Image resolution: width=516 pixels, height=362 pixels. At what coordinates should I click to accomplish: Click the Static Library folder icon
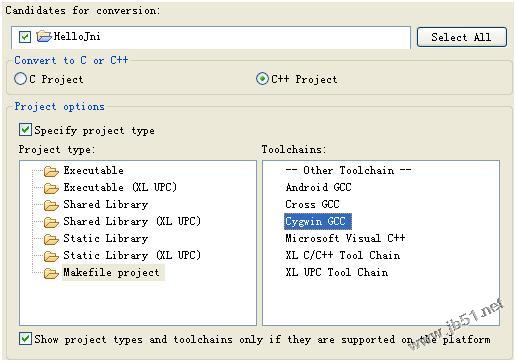(51, 239)
